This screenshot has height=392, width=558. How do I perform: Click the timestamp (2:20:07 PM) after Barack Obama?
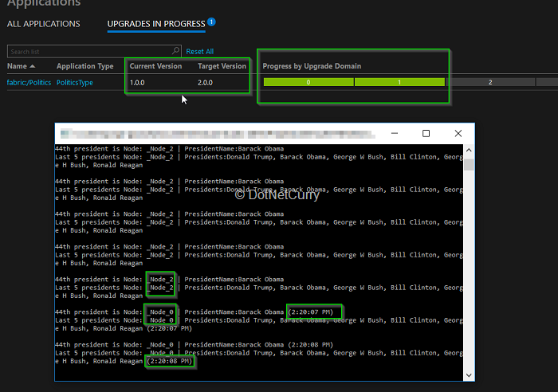click(311, 312)
